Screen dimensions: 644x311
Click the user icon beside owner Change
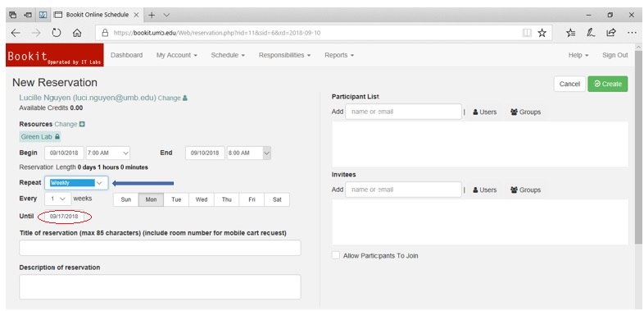[185, 98]
